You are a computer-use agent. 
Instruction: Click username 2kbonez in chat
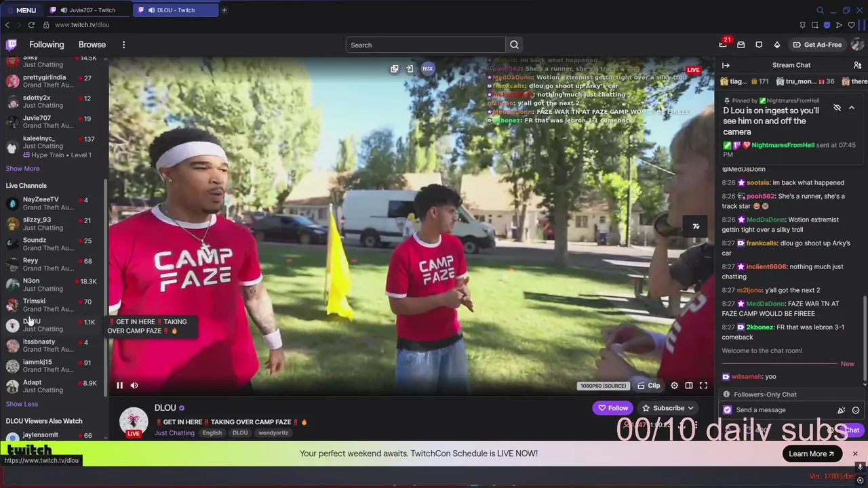tap(760, 327)
